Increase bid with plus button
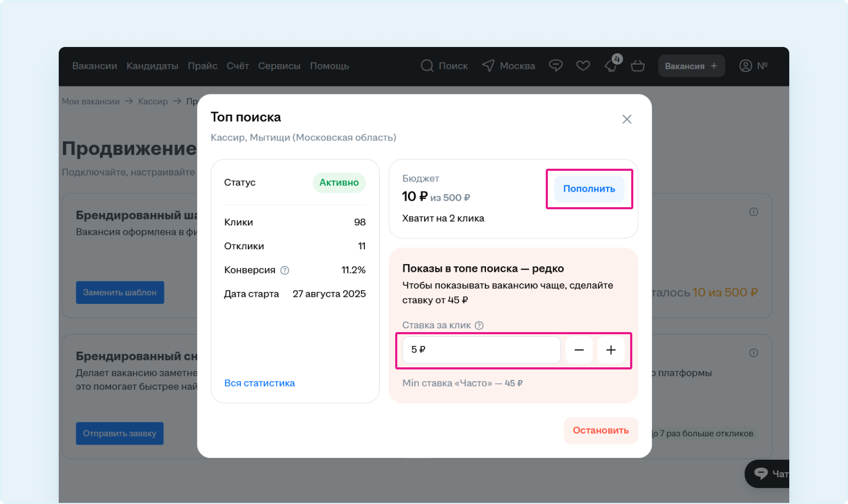Viewport: 848px width, 504px height. pyautogui.click(x=611, y=350)
